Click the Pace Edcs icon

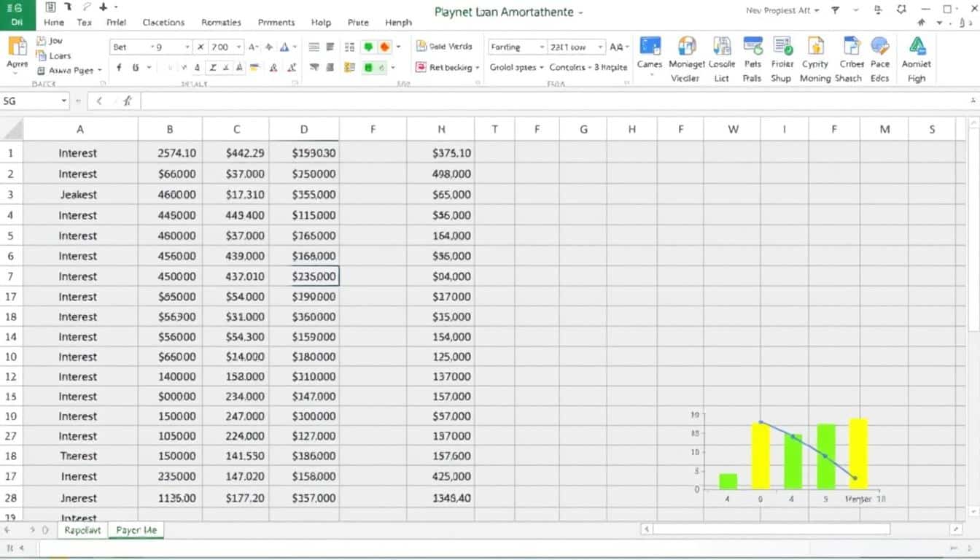point(880,46)
